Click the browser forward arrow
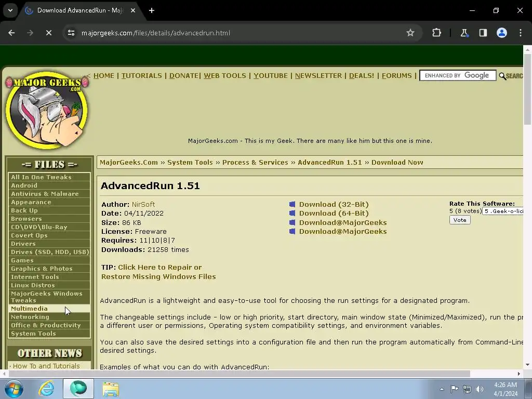Image resolution: width=532 pixels, height=399 pixels. (30, 33)
